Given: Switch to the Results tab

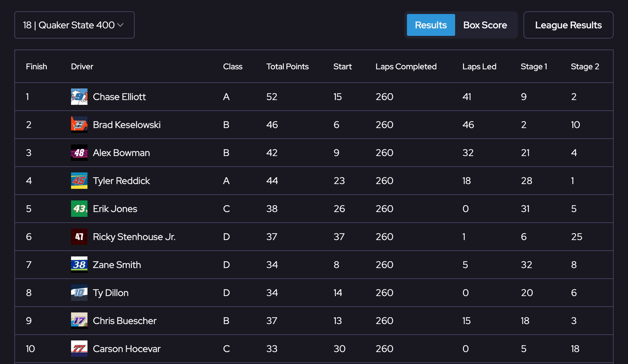Looking at the screenshot, I should (x=431, y=25).
